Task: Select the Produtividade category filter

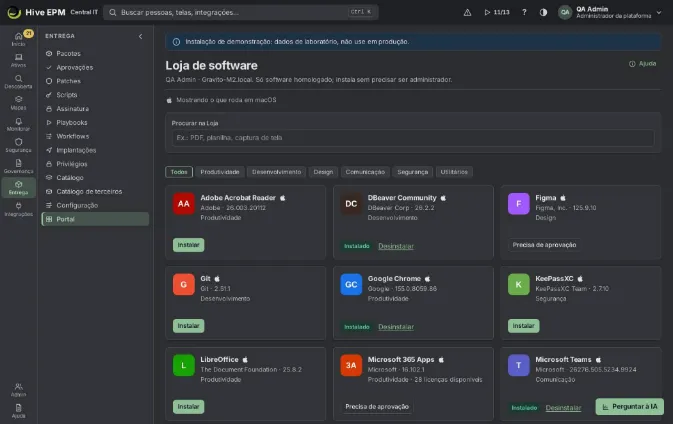Action: [220, 172]
